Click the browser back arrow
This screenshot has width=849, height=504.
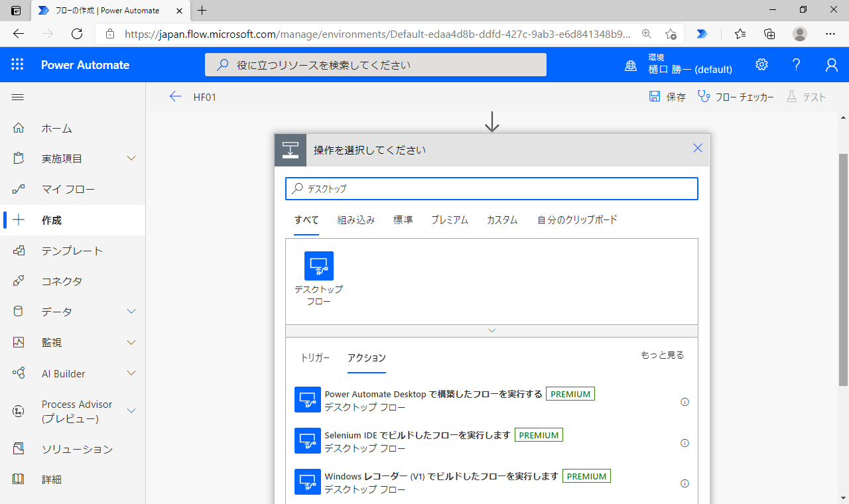click(19, 34)
